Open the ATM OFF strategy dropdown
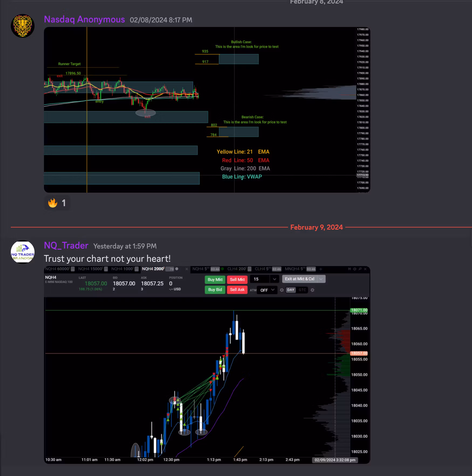Screen dimensions: 472x476 (x=267, y=290)
